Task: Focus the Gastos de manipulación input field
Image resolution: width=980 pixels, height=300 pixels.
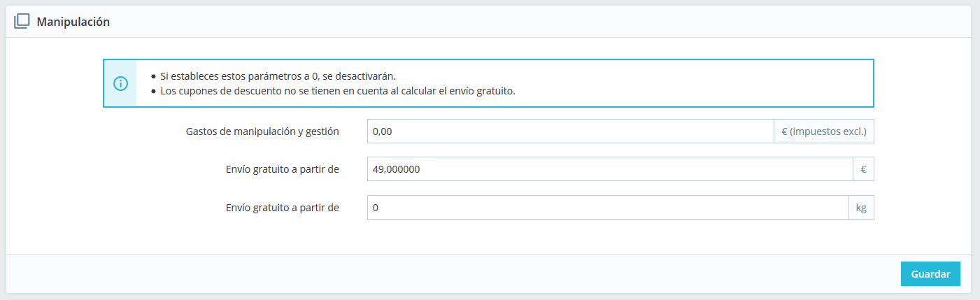Action: (x=569, y=131)
